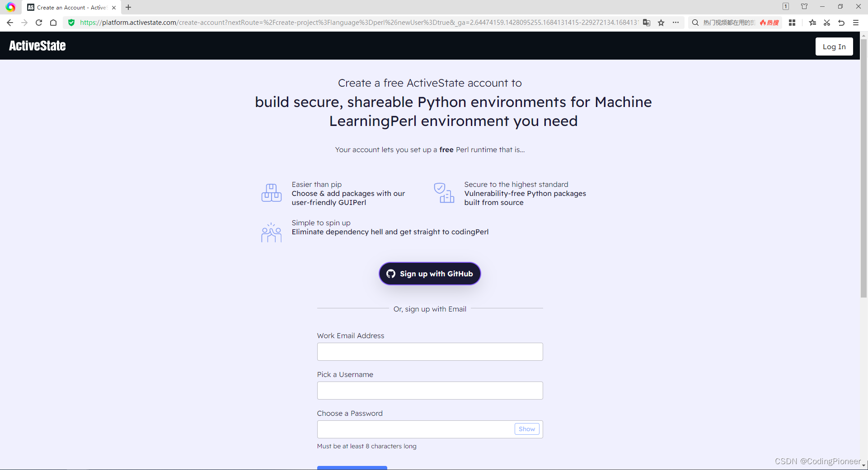Click 'Secure to the highest standard' text

click(x=516, y=184)
